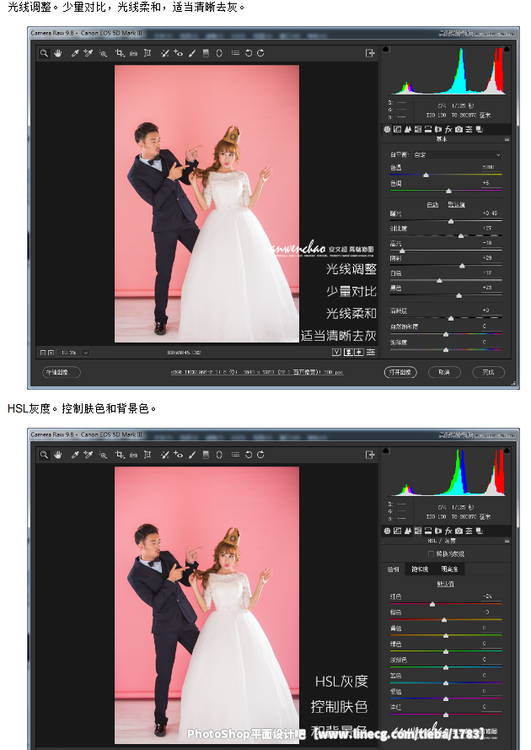Viewport: 531px width, 750px height.
Task: Switch to the Hue tab in HSL panel
Action: pyautogui.click(x=393, y=569)
